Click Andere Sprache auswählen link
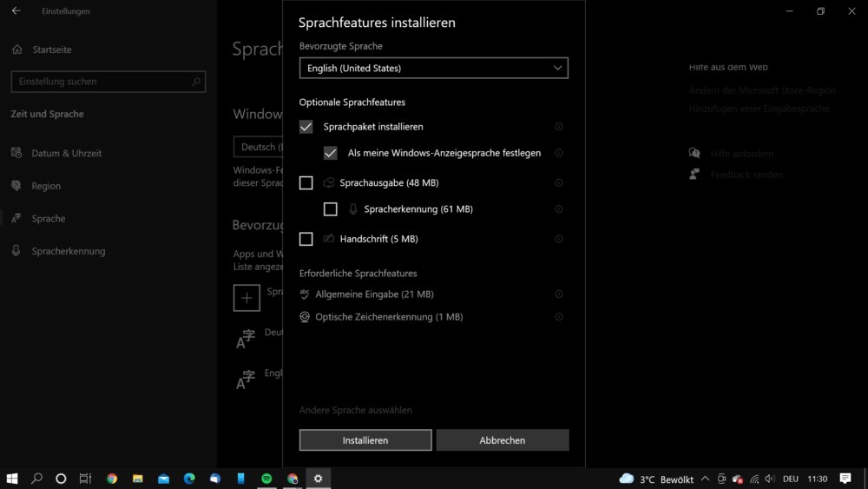The width and height of the screenshot is (868, 489). pyautogui.click(x=355, y=410)
